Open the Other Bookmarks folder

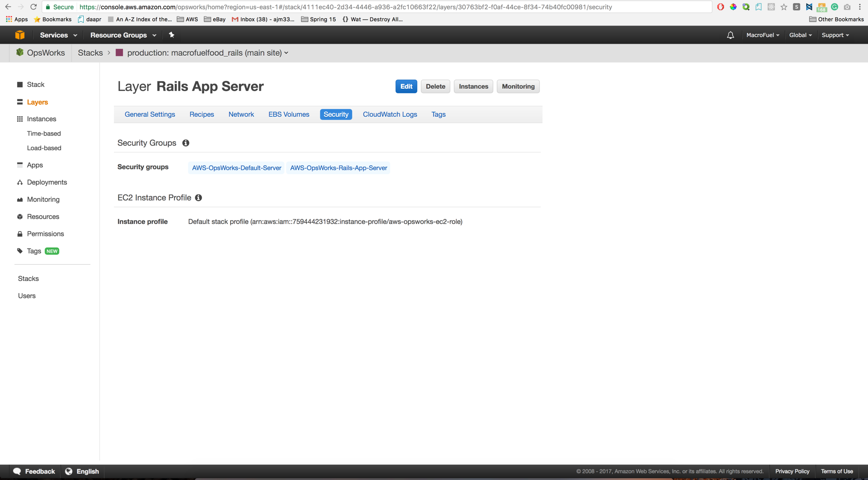(x=836, y=19)
